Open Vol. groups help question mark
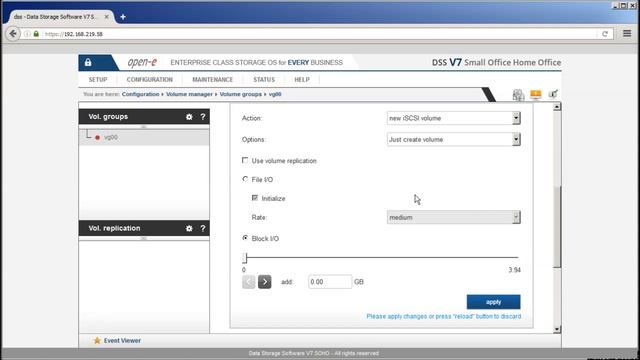 (x=203, y=117)
